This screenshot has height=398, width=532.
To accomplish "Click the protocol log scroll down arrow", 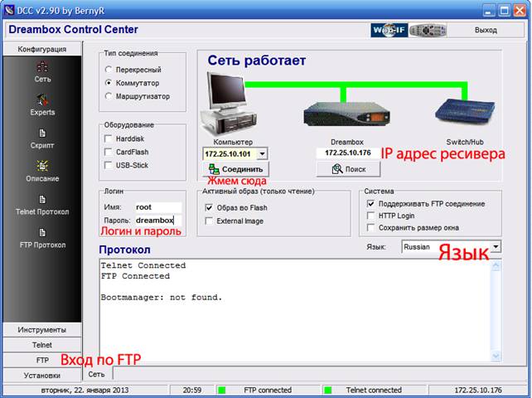I will (x=496, y=356).
